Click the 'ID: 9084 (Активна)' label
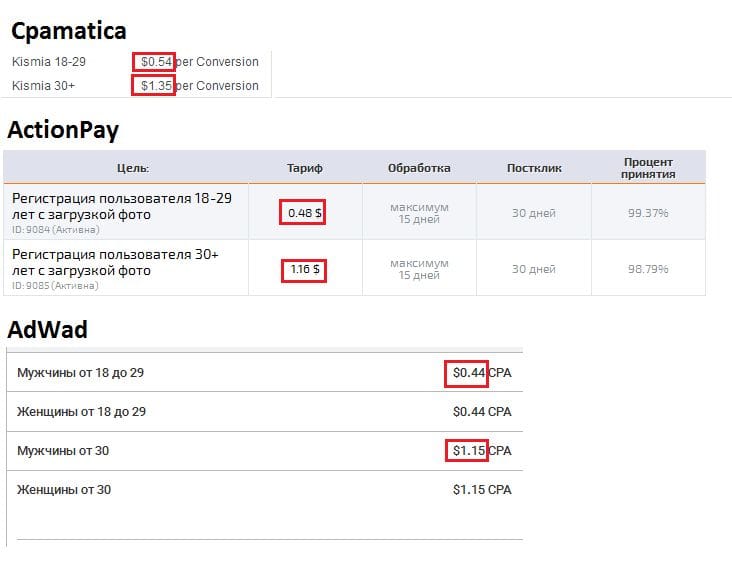732x566 pixels. tap(56, 230)
